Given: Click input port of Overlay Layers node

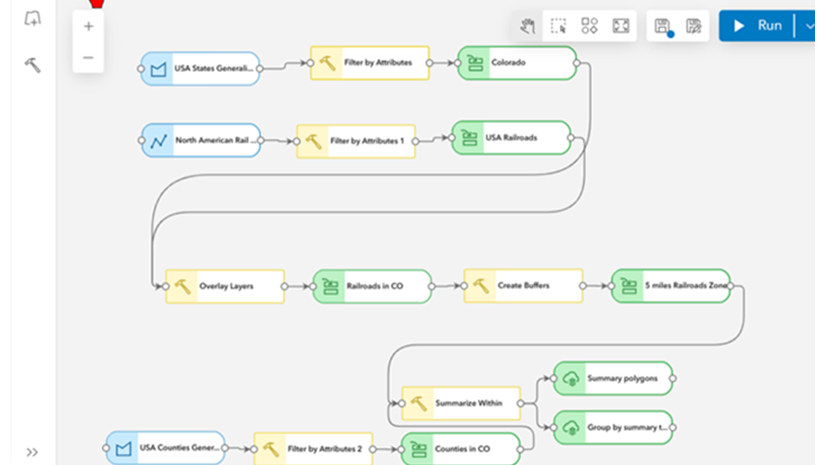Looking at the screenshot, I should pos(165,286).
